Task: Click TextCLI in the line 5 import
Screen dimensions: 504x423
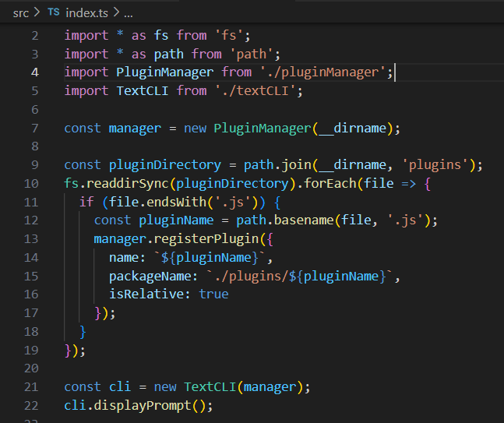Action: point(143,91)
